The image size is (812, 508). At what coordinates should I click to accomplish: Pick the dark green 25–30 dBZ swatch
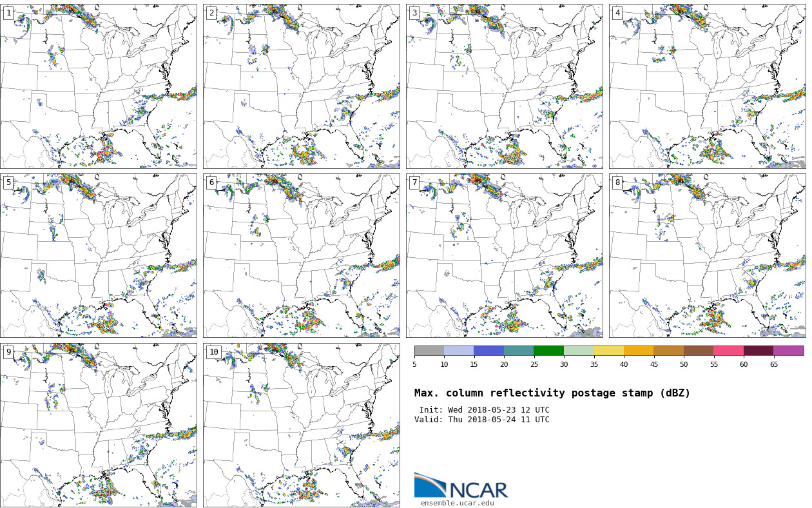point(548,351)
